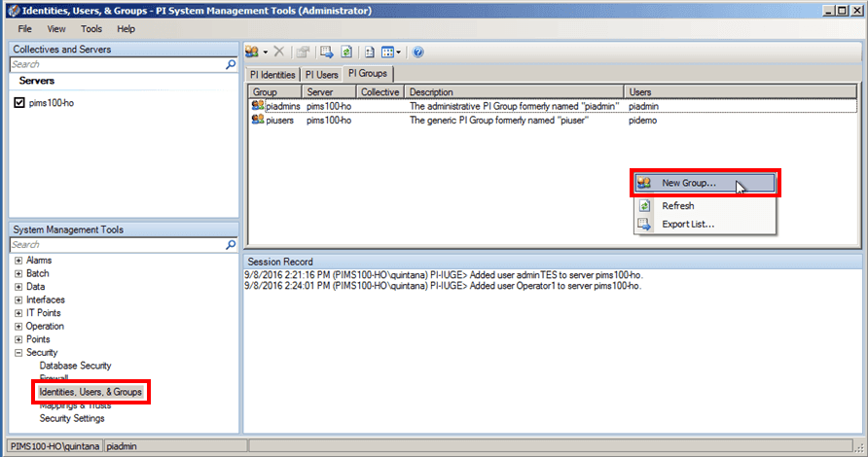Click the Delete X toolbar icon
Screen dimensions: 868x457
point(279,52)
